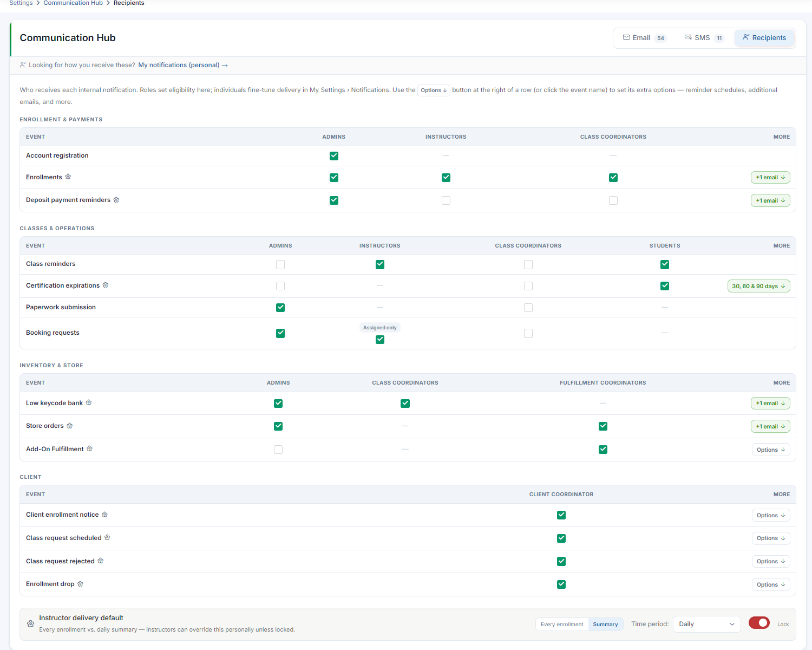
Task: Click settings icon next to Enrollments
Action: click(68, 177)
